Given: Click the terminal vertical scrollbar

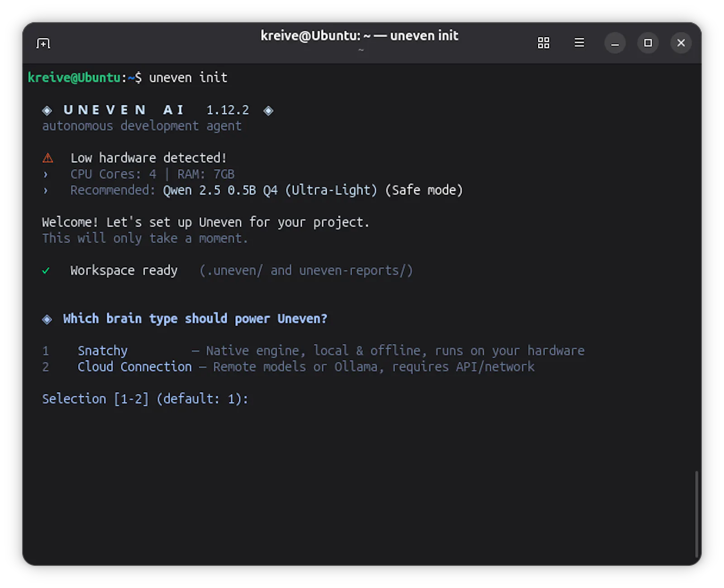Looking at the screenshot, I should (x=696, y=515).
